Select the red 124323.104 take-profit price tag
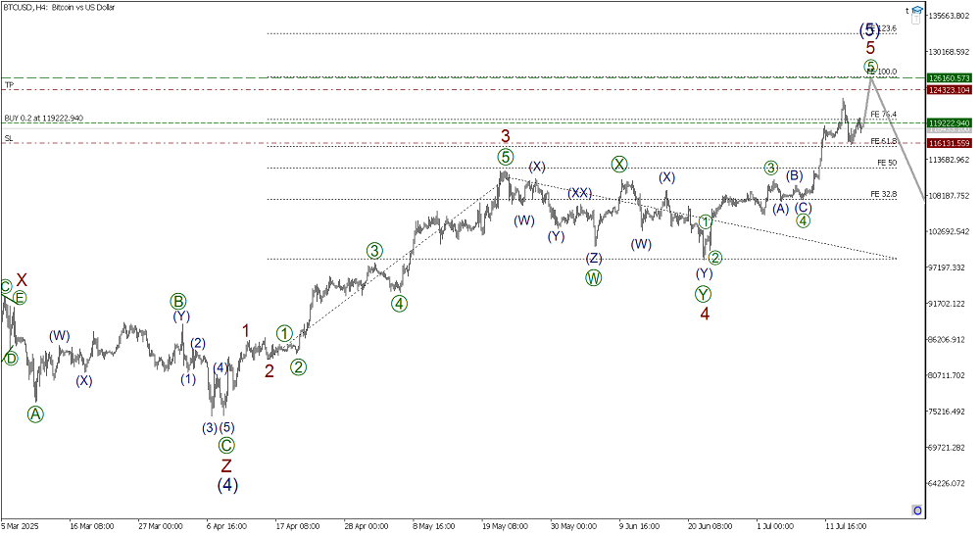 click(950, 90)
